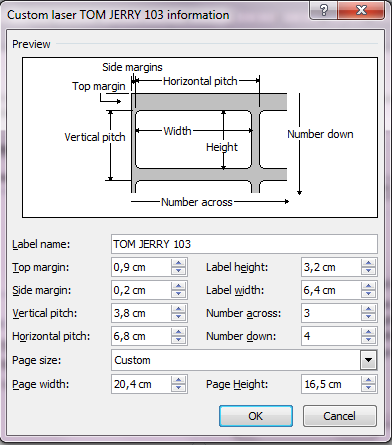Increase the Label width with up arrow

tap(368, 286)
